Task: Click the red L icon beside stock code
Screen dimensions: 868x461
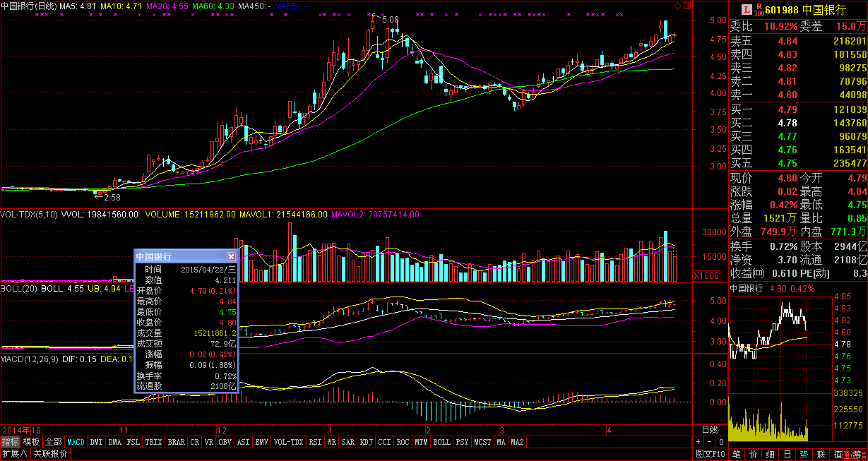Action: pyautogui.click(x=747, y=9)
